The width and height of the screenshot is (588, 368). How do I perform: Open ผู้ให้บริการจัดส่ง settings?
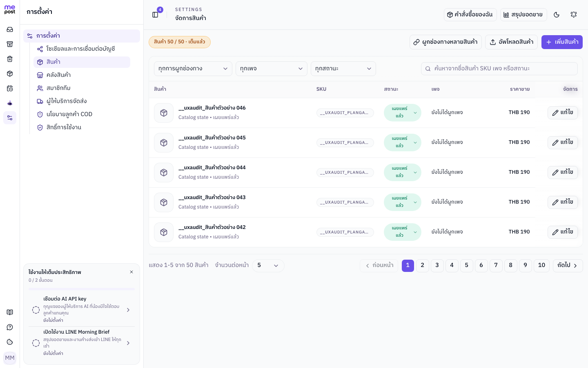82,101
